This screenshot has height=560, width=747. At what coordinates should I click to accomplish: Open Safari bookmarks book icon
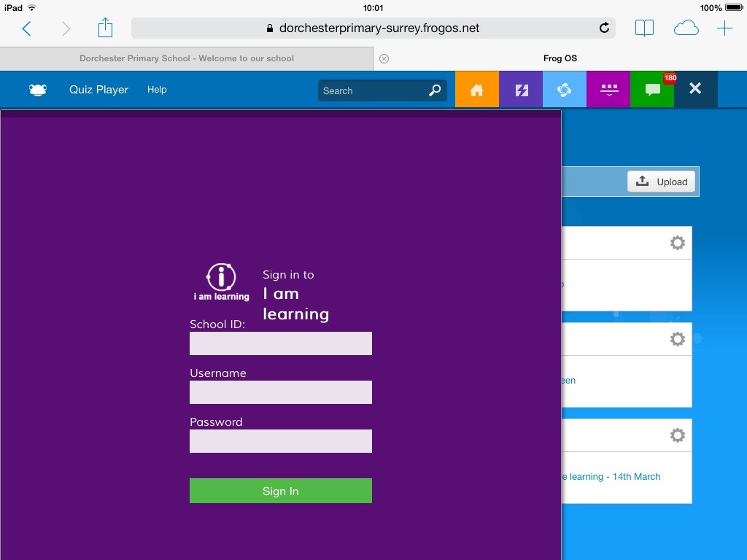(x=644, y=28)
